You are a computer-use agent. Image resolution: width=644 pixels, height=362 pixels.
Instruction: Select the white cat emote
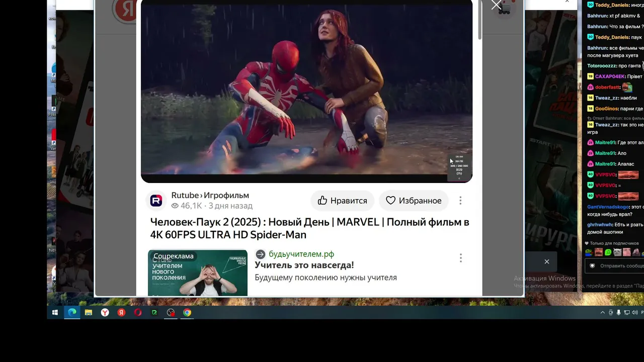pyautogui.click(x=617, y=252)
